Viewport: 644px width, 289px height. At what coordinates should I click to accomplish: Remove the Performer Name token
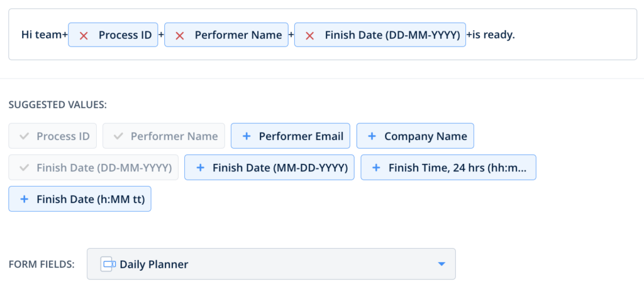(179, 35)
